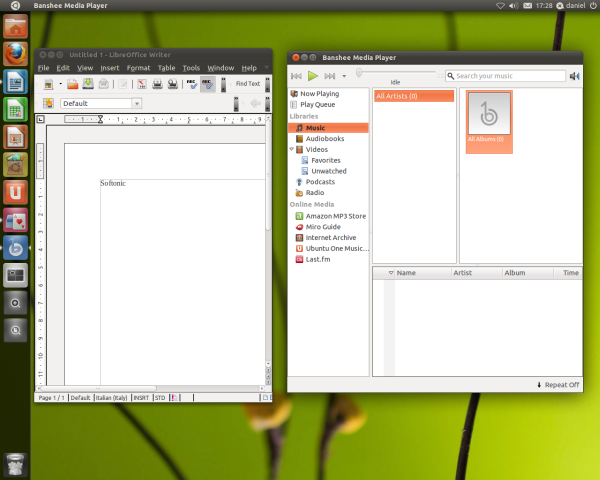Screen dimensions: 600x480
Task: Click the Banshee playback seek slider
Action: coord(395,72)
